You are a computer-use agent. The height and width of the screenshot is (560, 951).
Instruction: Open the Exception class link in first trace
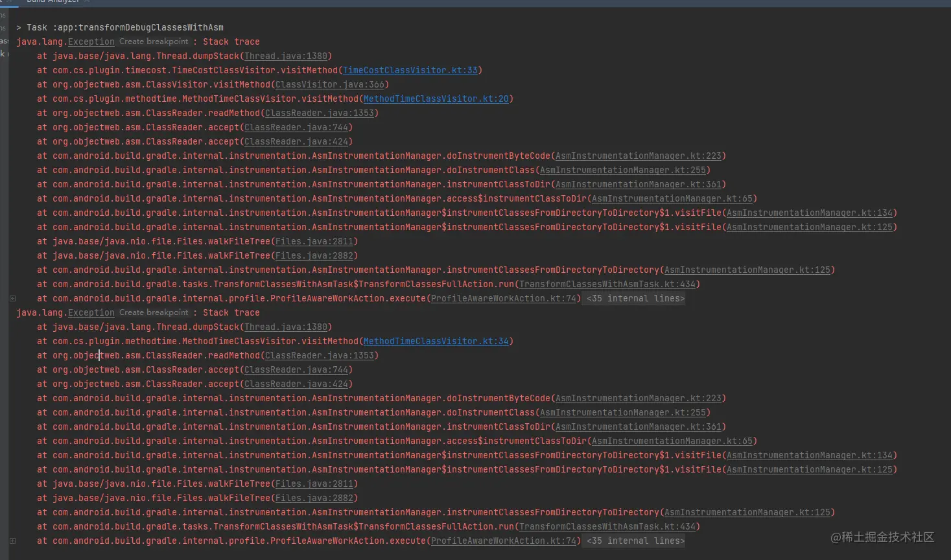pos(91,41)
